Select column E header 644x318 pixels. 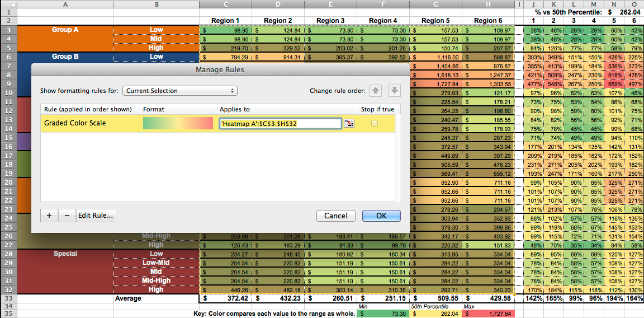pos(331,4)
